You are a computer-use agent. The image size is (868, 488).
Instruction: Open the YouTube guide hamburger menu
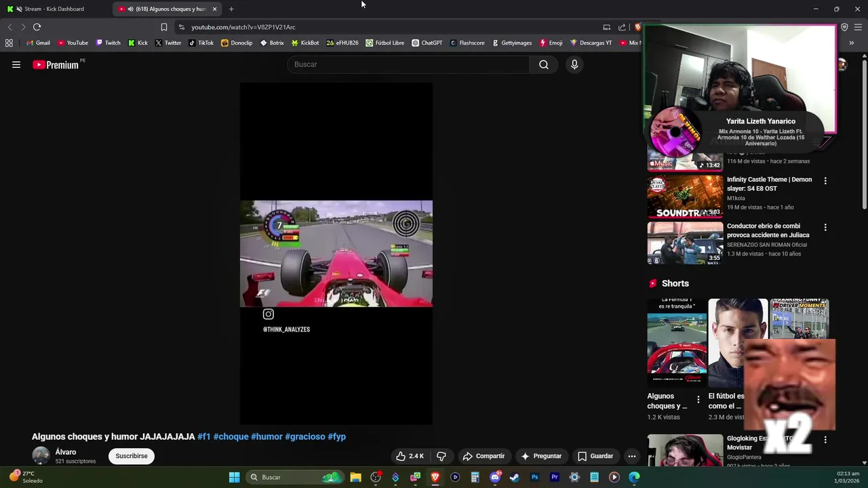tap(16, 64)
